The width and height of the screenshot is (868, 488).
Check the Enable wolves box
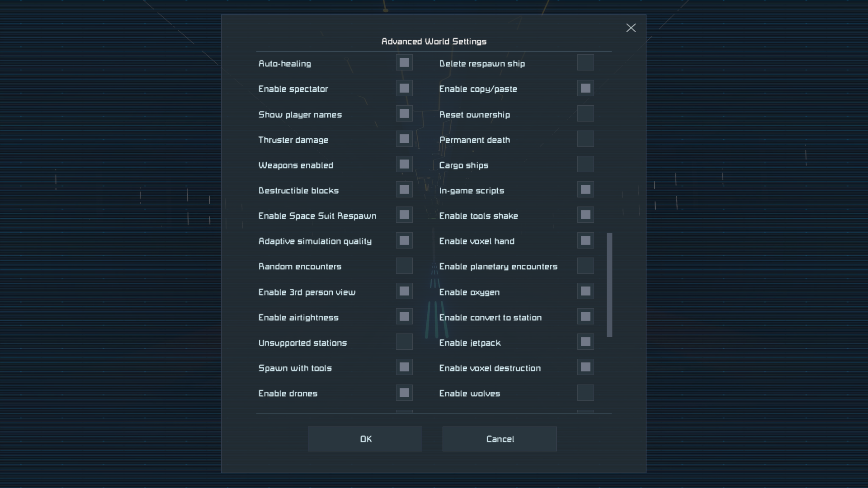(585, 393)
